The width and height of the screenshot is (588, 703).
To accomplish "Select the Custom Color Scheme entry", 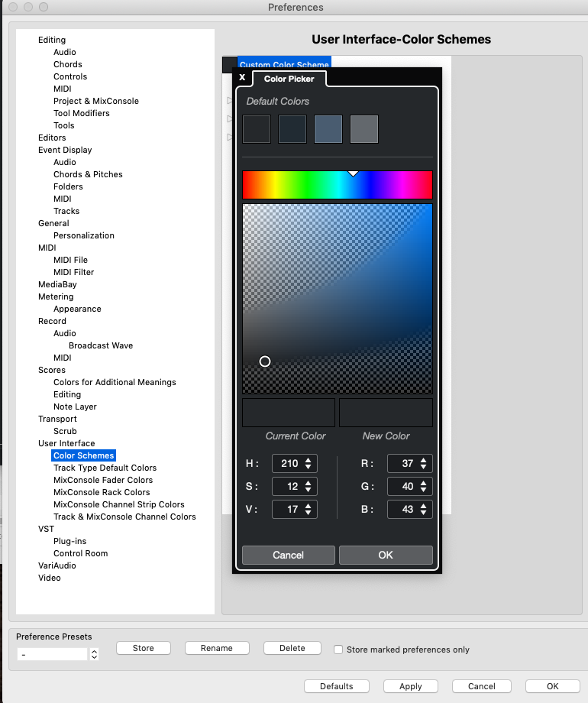I will pos(284,62).
